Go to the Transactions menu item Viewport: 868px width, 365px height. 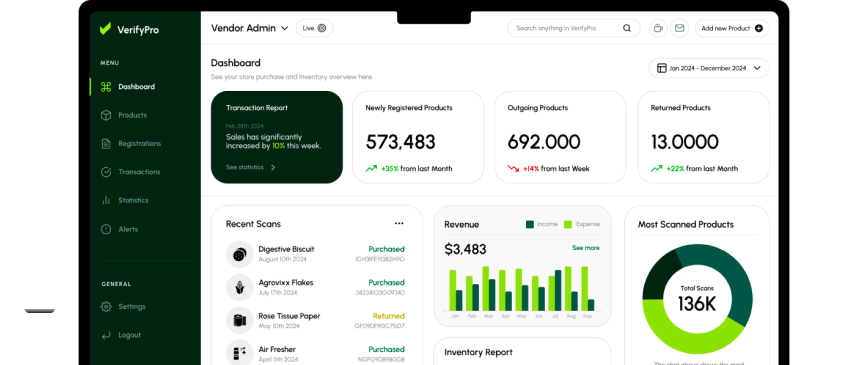(139, 172)
